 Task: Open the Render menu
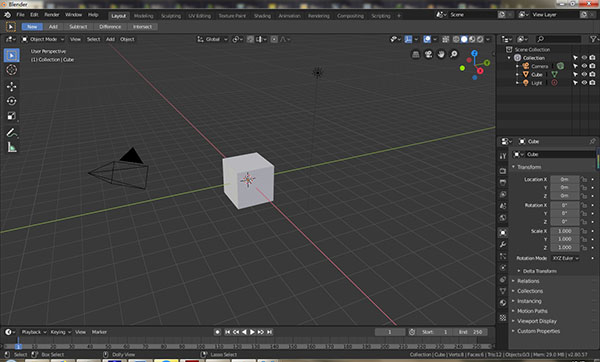(52, 15)
